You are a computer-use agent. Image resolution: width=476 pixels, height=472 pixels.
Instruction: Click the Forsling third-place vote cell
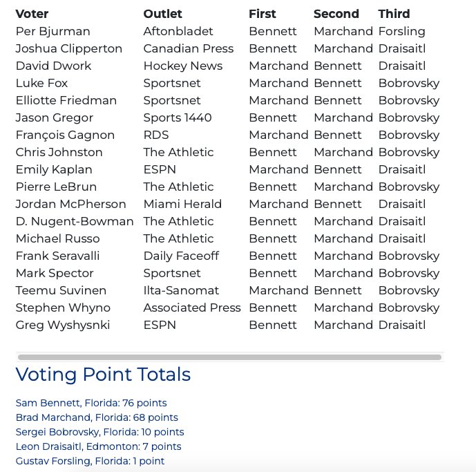401,32
